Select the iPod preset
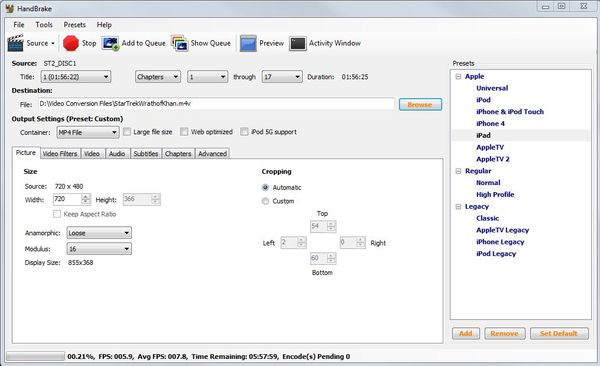Image resolution: width=600 pixels, height=366 pixels. point(483,100)
